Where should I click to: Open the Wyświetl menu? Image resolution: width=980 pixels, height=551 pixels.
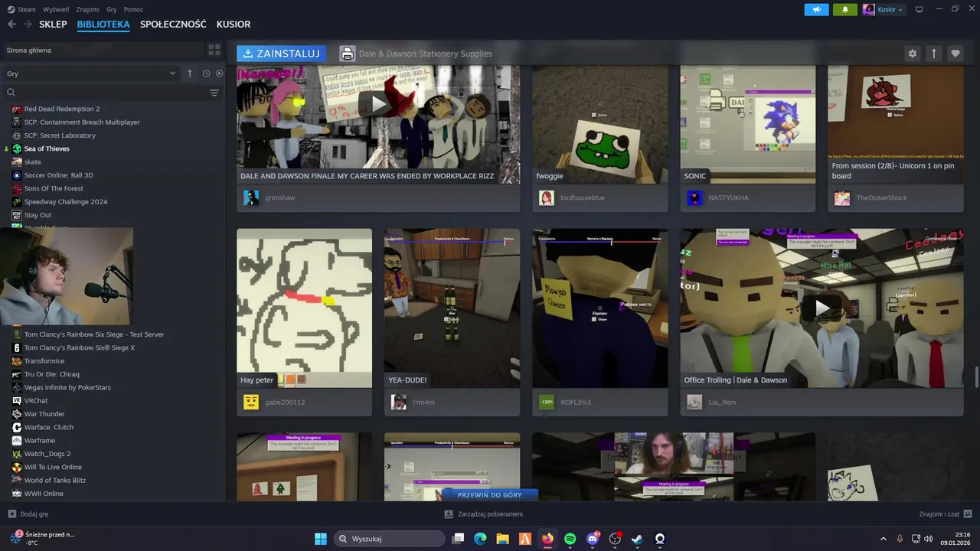click(56, 9)
